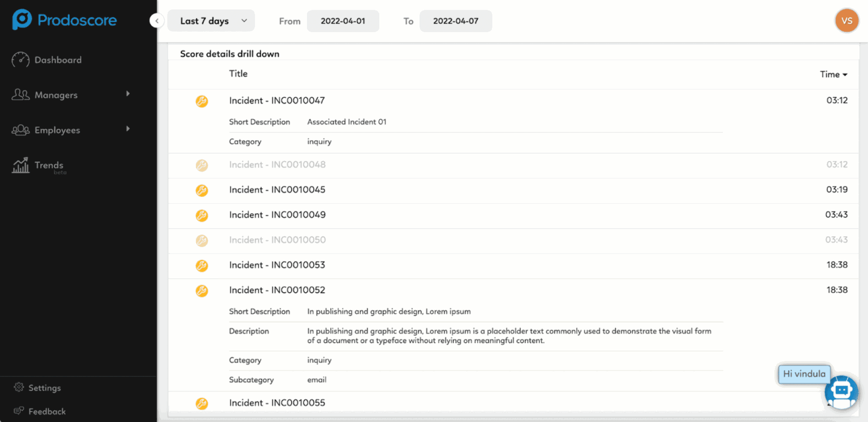Sort by the Time column header
868x422 pixels.
click(x=833, y=74)
